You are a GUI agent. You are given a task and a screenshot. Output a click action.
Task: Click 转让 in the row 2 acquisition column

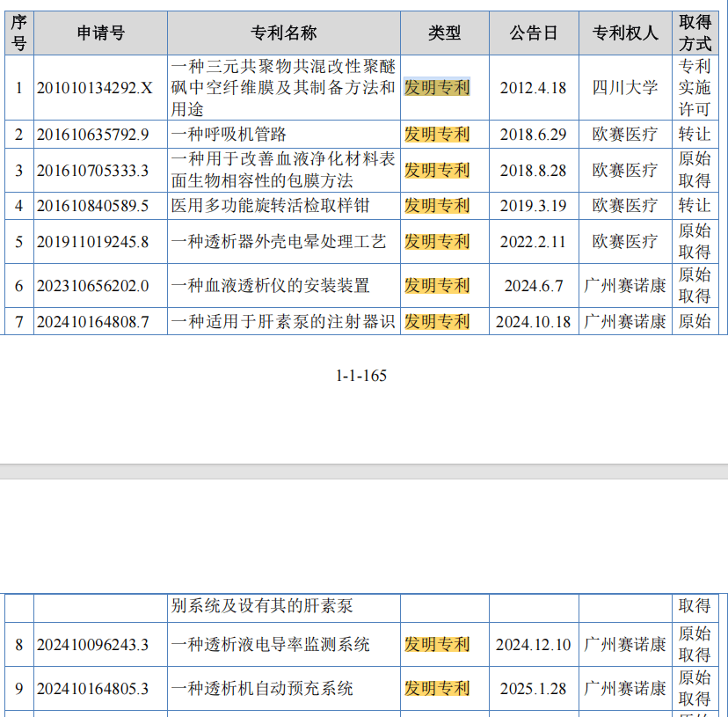695,135
